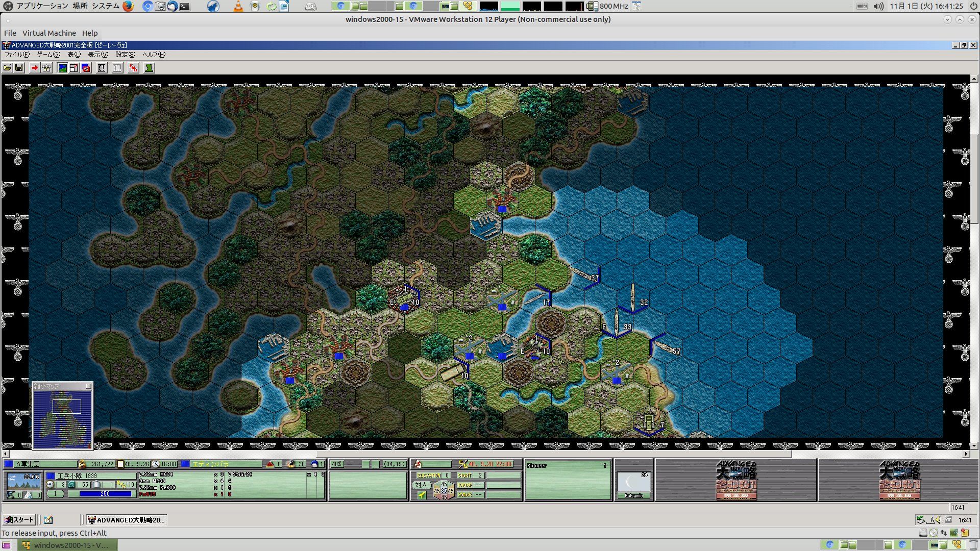980x551 pixels.
Task: Open the ゲーム(G) menu
Action: point(48,55)
